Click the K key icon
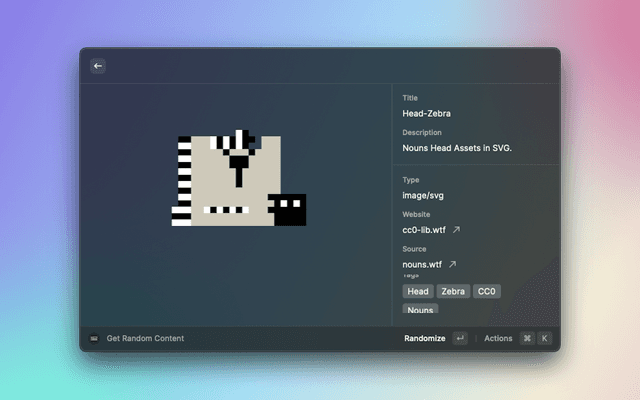This screenshot has width=640, height=400. (545, 339)
